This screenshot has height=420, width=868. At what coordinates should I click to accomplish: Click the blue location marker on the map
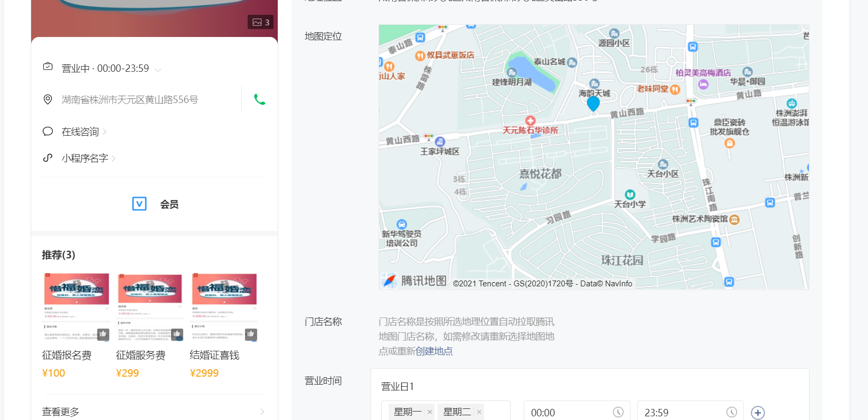[x=593, y=104]
